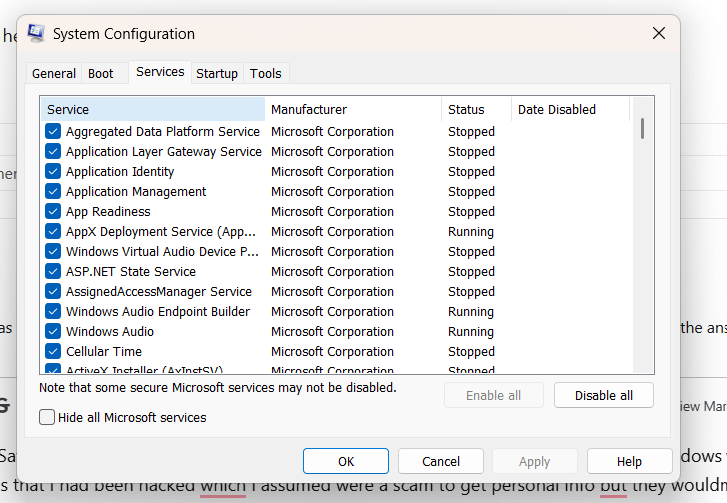The width and height of the screenshot is (727, 503).
Task: Click the Disable all button
Action: click(x=604, y=395)
